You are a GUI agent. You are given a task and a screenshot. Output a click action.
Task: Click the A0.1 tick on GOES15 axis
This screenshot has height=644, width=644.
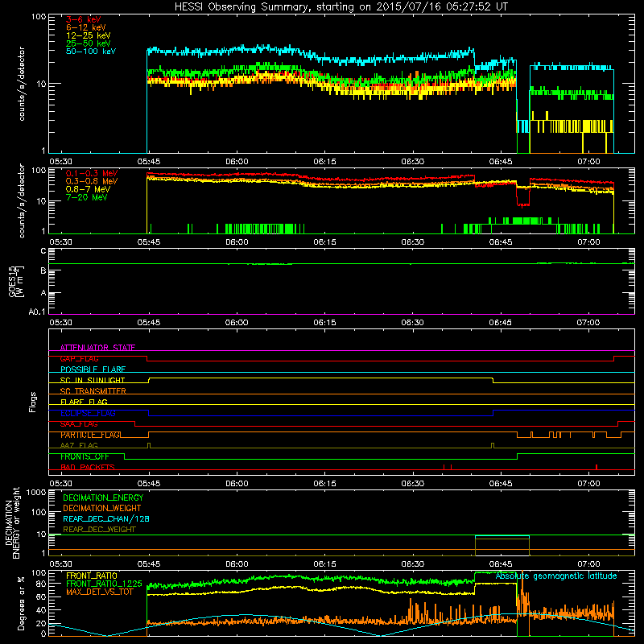(x=37, y=312)
